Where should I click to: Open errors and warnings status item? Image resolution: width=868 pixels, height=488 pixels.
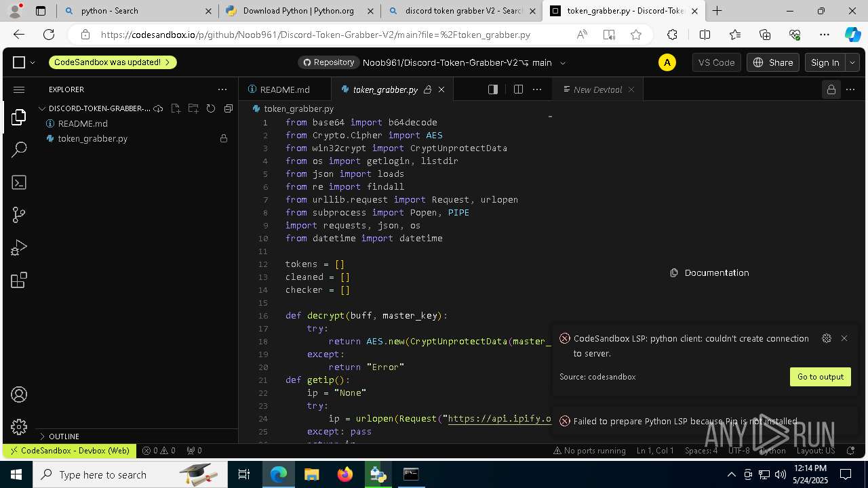[159, 450]
